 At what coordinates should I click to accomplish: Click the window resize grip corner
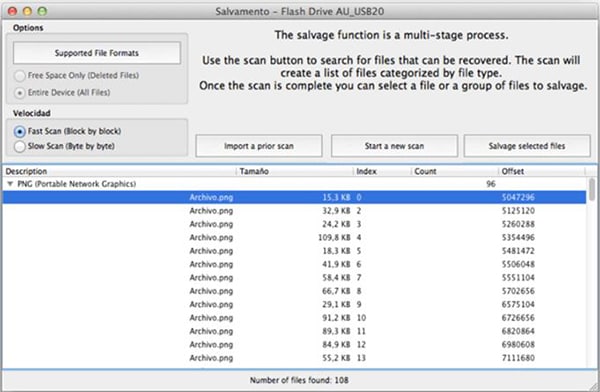tap(594, 386)
